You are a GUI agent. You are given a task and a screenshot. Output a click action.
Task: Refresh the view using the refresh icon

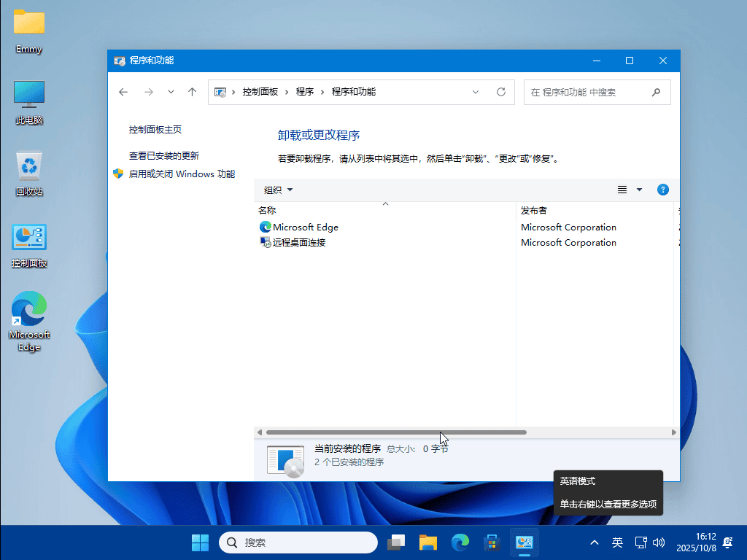pos(501,92)
